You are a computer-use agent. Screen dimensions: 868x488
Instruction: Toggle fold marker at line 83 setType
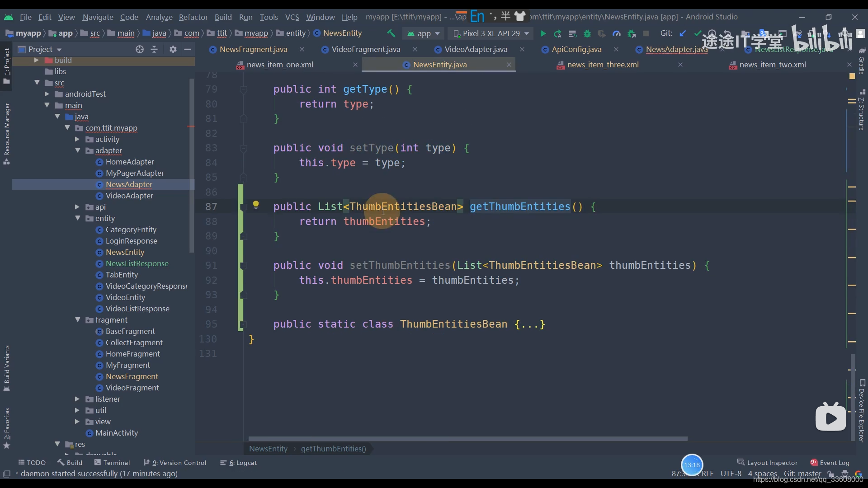tap(244, 148)
